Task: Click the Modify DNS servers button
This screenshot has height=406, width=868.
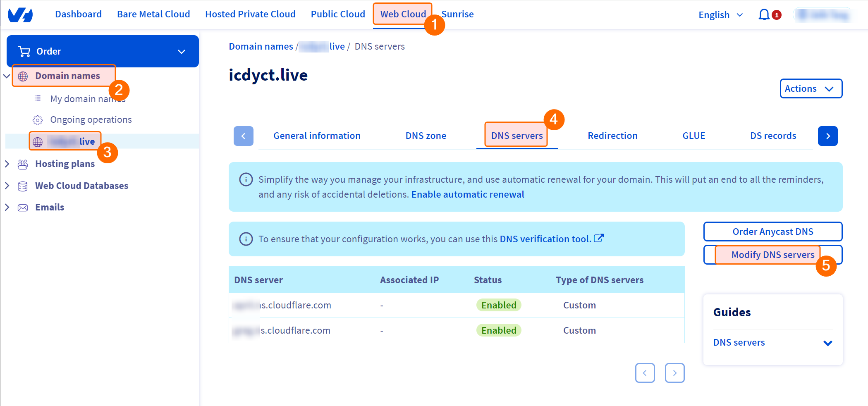Action: pyautogui.click(x=772, y=255)
